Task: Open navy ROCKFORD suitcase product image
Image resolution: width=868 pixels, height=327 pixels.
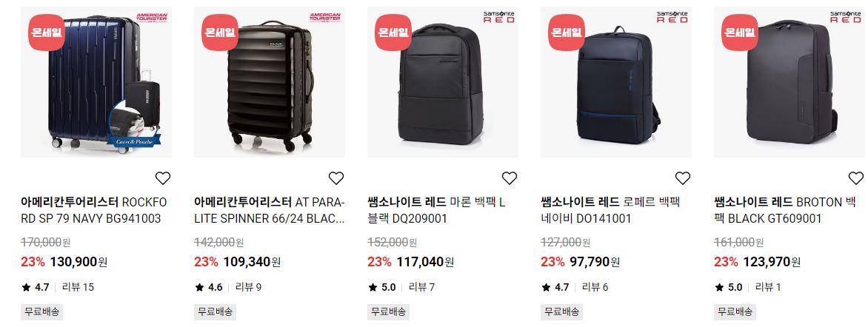Action: click(x=96, y=82)
